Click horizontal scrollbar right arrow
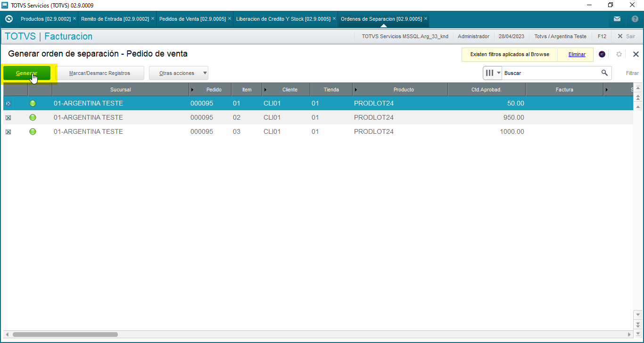 [630, 335]
